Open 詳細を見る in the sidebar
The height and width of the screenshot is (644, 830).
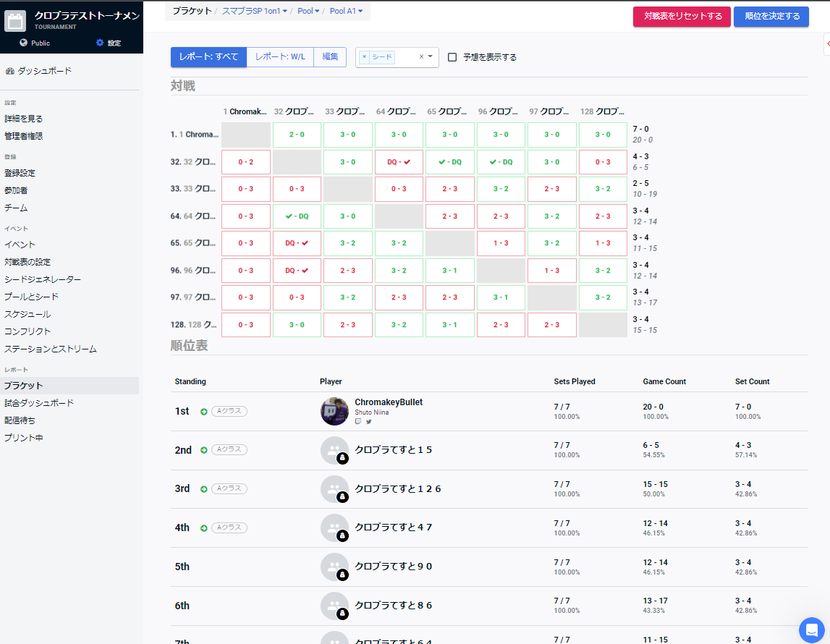click(x=24, y=119)
